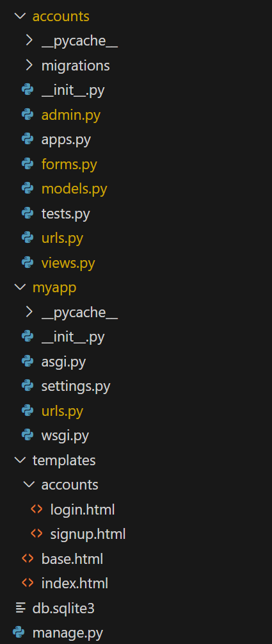Viewport: 272px width, 644px height.
Task: Collapse the top-level accounts folder chevron
Action: coord(19,17)
